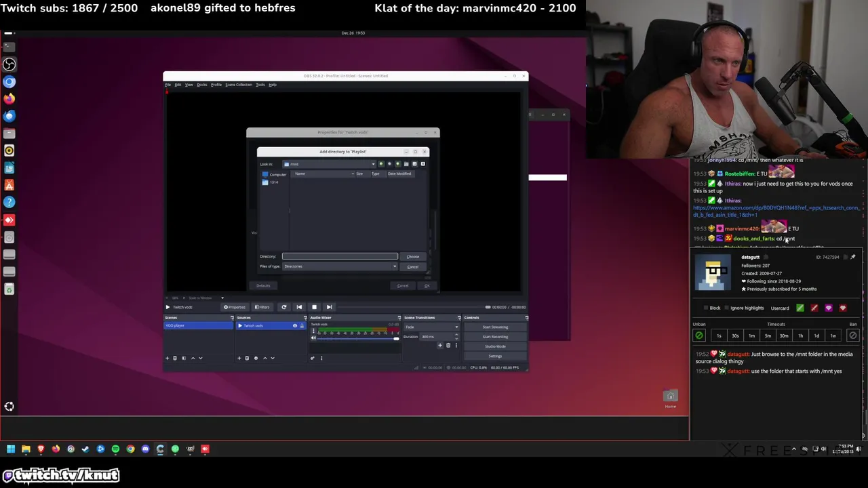Remove the selected source
The image size is (868, 488).
click(x=247, y=358)
